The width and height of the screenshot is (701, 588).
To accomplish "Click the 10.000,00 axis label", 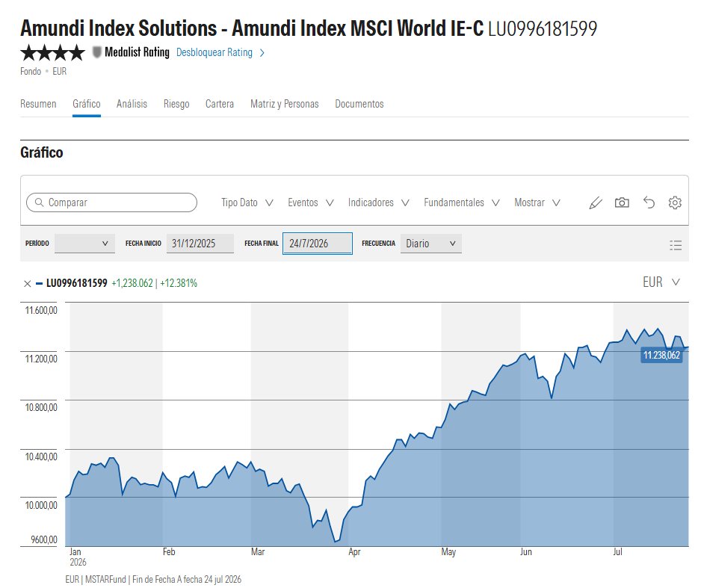I will point(41,505).
